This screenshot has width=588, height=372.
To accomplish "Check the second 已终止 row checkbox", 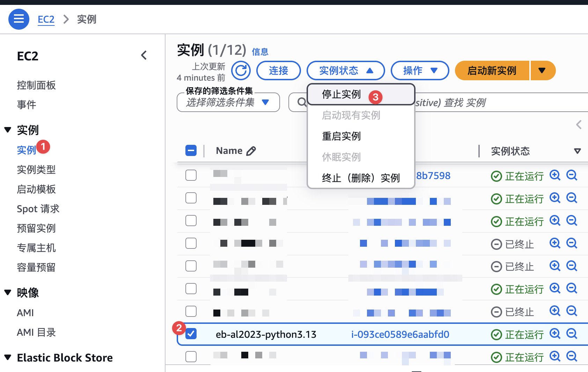I will [x=191, y=266].
